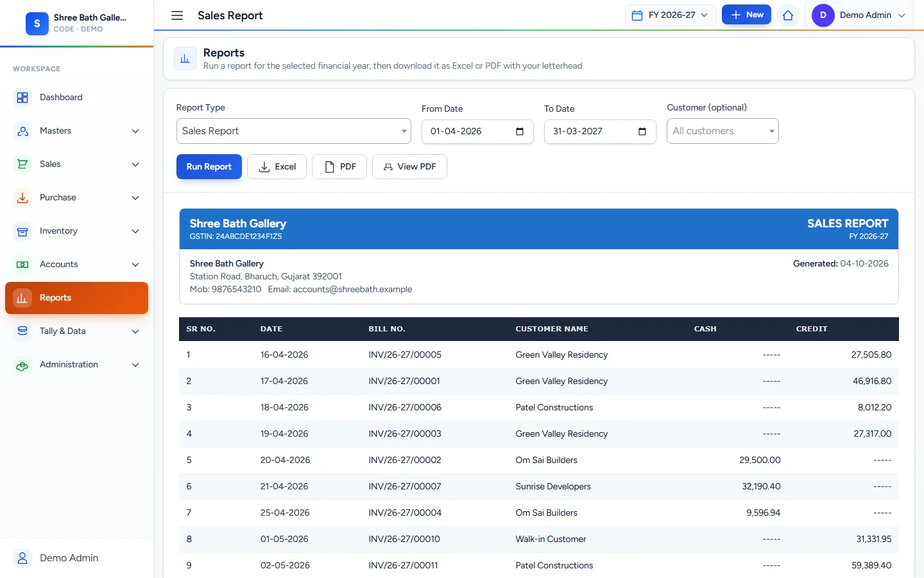Screen dimensions: 924x578
Task: Click the Sales cart icon
Action: coord(22,164)
